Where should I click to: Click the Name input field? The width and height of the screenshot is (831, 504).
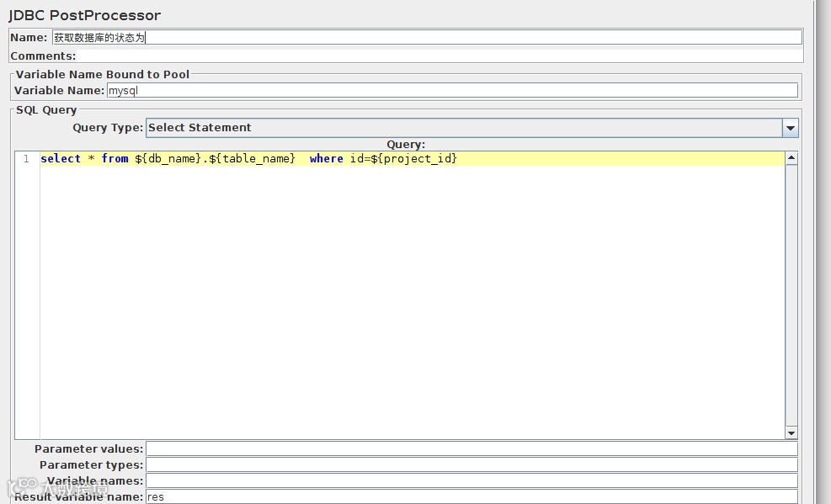[427, 38]
